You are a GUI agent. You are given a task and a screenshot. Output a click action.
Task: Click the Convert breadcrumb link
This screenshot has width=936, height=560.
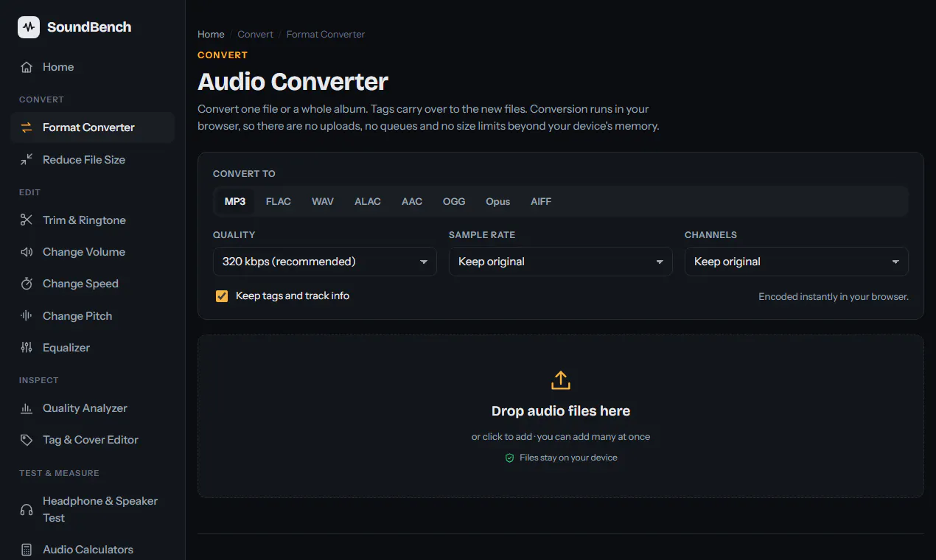pyautogui.click(x=255, y=35)
